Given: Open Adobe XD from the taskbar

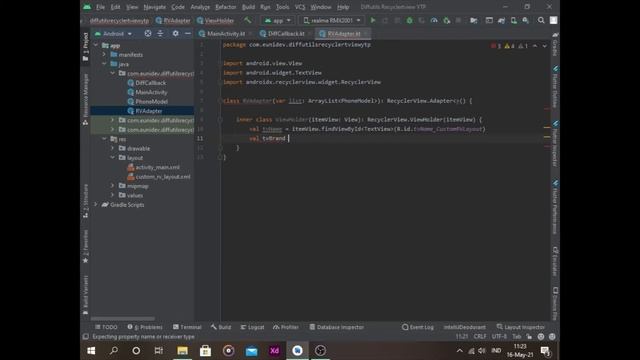Looking at the screenshot, I should pyautogui.click(x=274, y=351).
